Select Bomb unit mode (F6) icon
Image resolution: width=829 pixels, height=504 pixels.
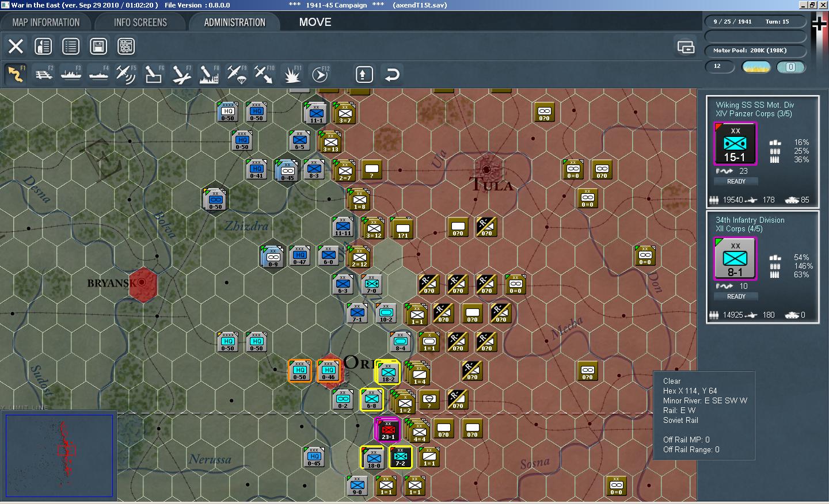(x=154, y=74)
